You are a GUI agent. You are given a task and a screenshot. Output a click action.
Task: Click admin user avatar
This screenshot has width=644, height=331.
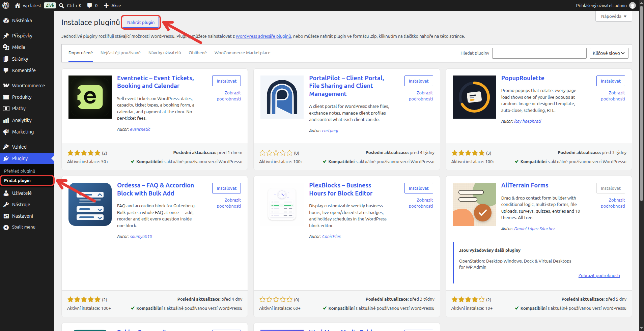633,5
